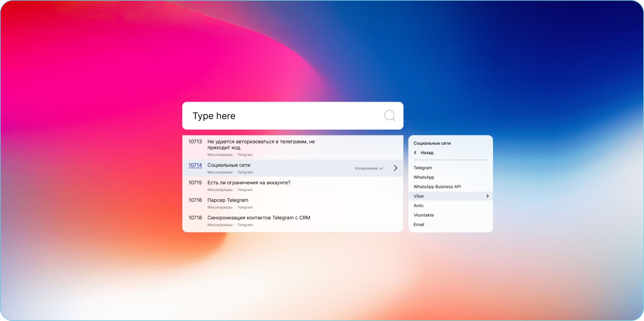
Task: Click the back arrow next to Назад
Action: tap(415, 152)
